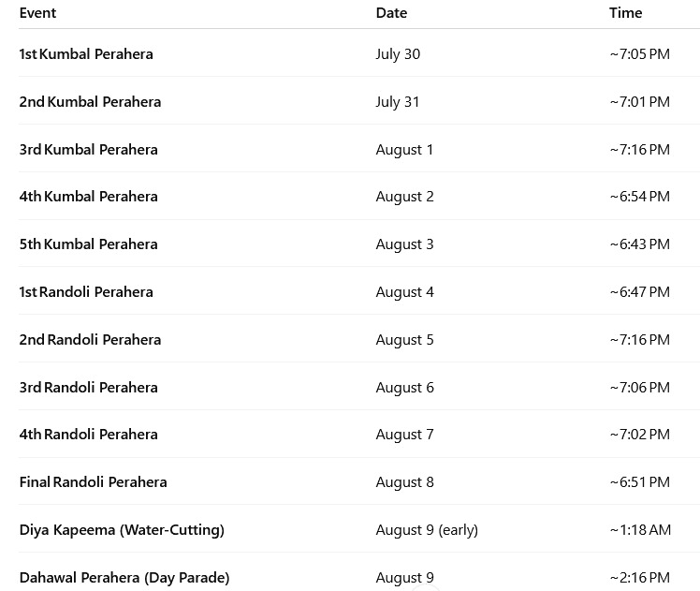
Task: Select Diya Kapeema (Water-Cutting) event name
Action: pos(122,530)
